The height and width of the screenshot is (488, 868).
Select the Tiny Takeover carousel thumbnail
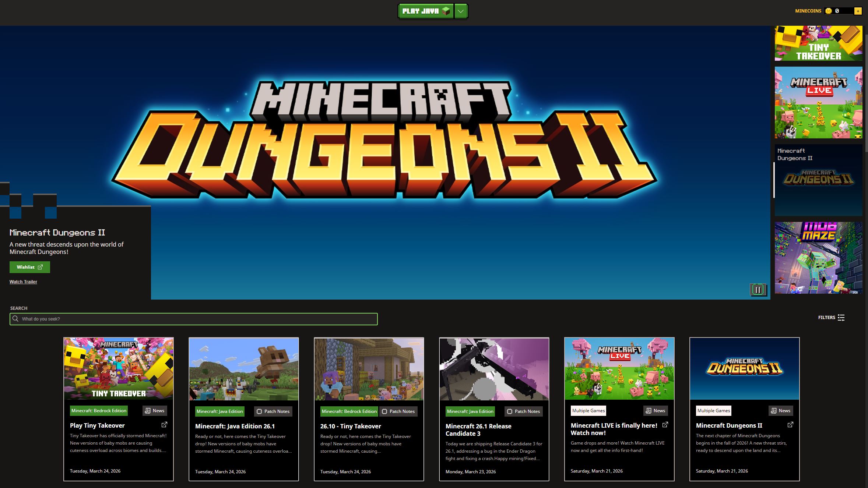pos(818,43)
